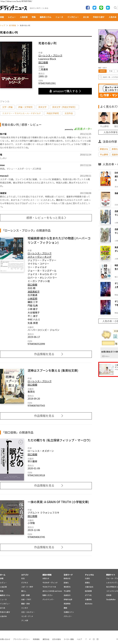Open the header search magnifier icon
This screenshot has width=118, height=644.
point(115,8)
